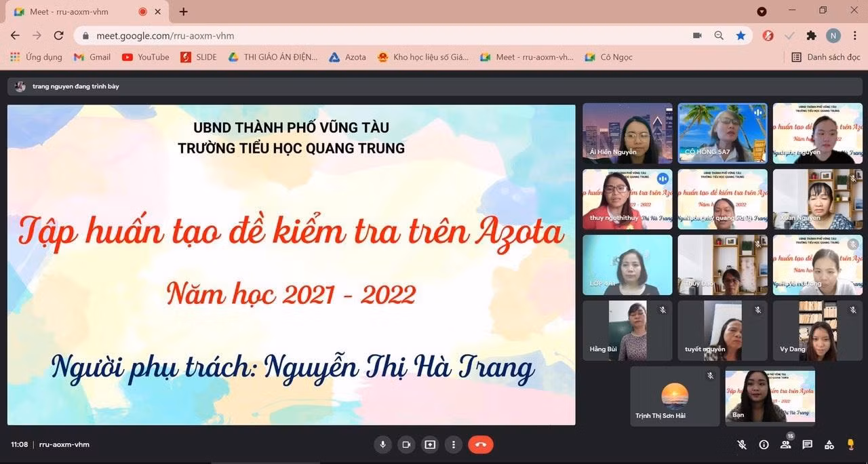Image resolution: width=868 pixels, height=464 pixels.
Task: Open host controls yellow lock icon
Action: pyautogui.click(x=850, y=445)
